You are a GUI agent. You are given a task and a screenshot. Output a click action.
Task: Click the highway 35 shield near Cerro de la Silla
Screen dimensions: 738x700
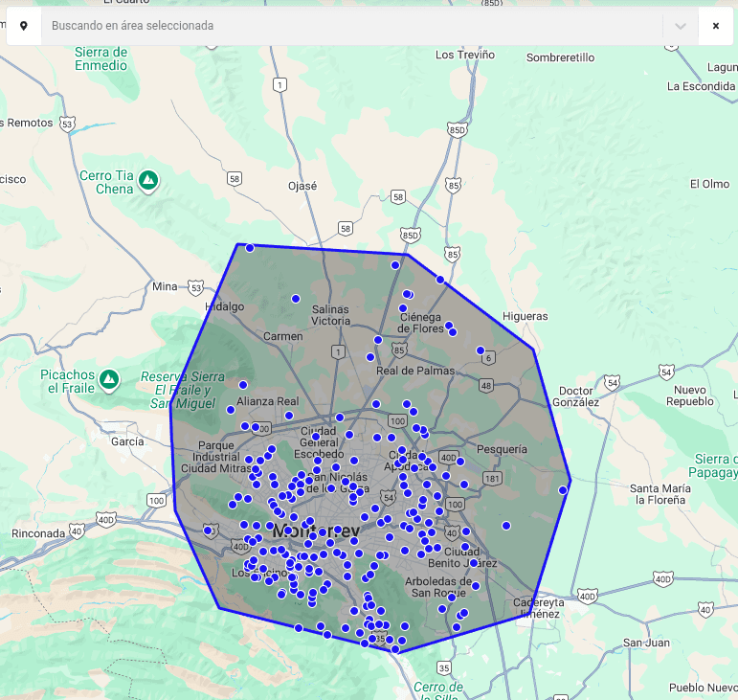[442, 667]
